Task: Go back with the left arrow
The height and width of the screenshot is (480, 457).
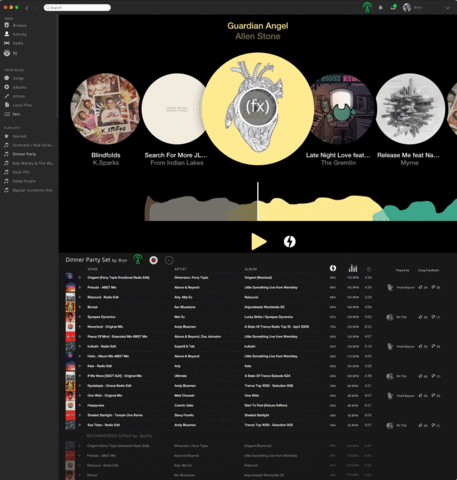Action: (x=27, y=8)
